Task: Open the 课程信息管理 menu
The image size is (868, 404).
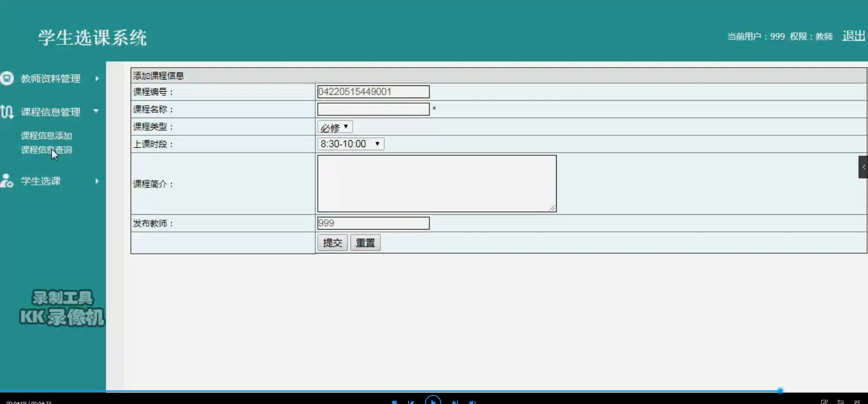Action: (x=50, y=112)
